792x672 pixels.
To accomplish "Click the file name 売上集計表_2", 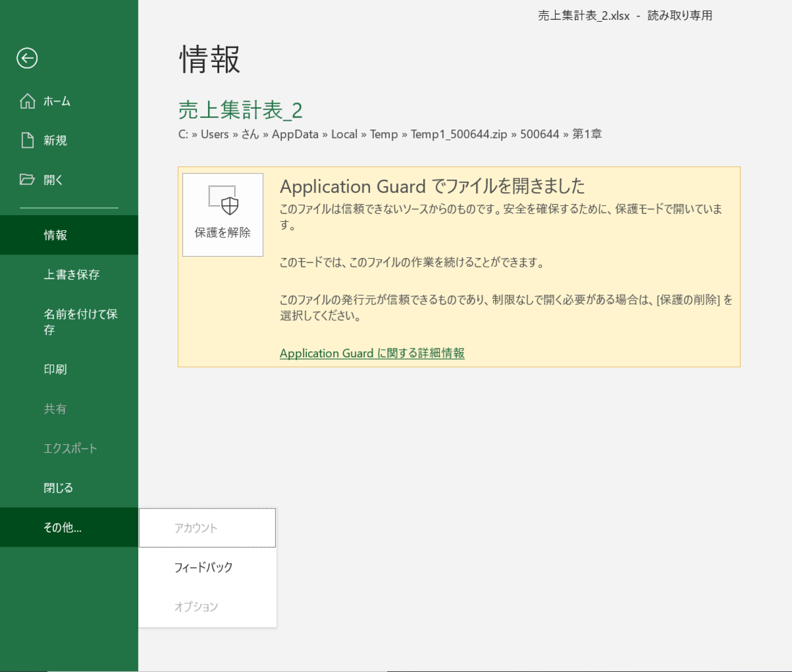I will click(240, 110).
